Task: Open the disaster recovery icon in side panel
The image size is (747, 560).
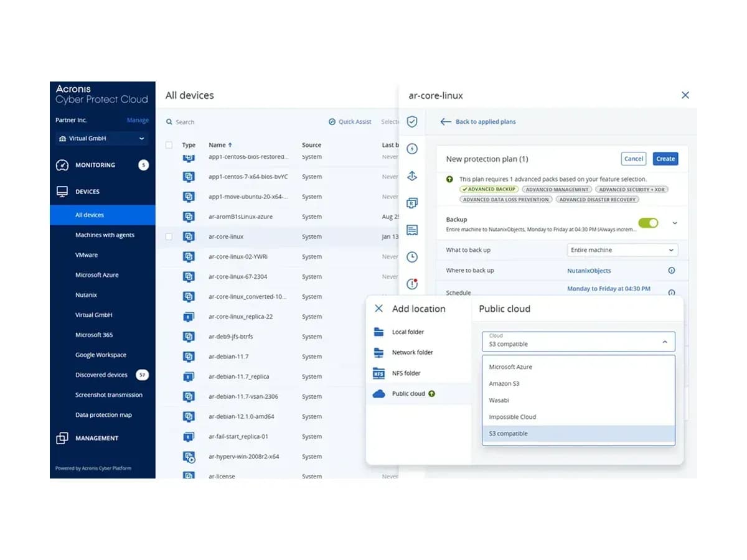Action: click(x=411, y=203)
